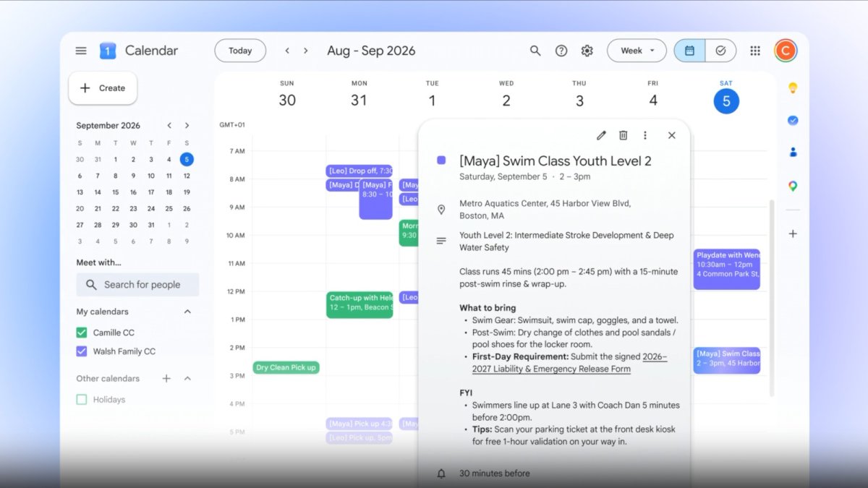
Task: Click the 30 minutes before reminder text
Action: 495,474
